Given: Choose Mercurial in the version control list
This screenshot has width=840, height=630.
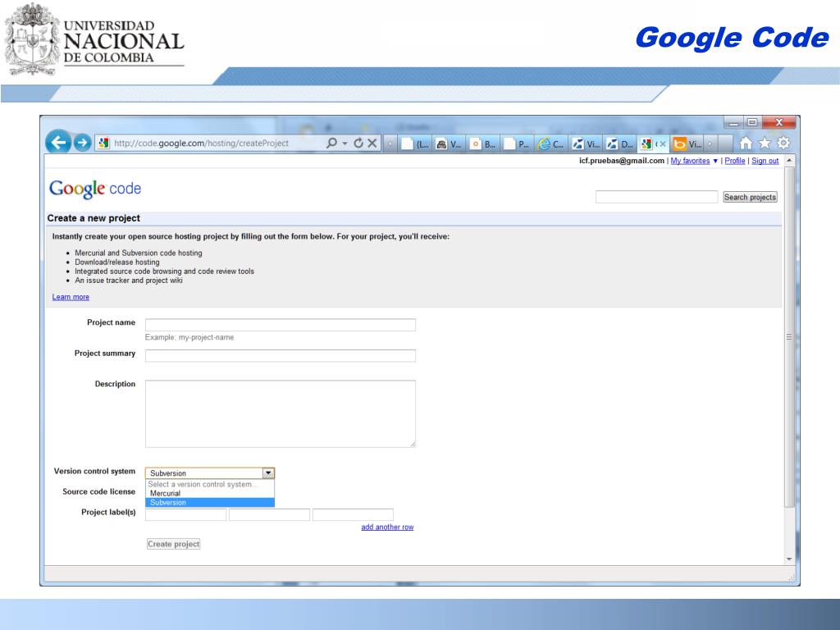Looking at the screenshot, I should 210,493.
